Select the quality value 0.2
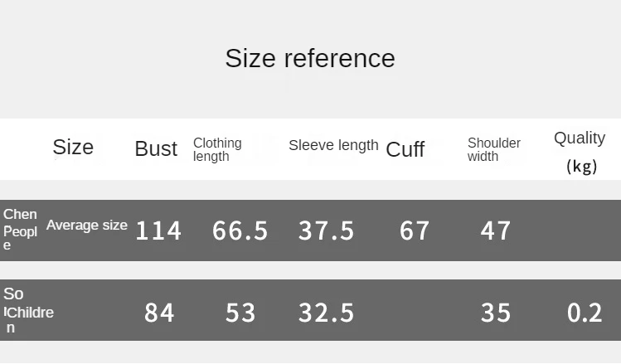Image resolution: width=621 pixels, height=364 pixels. [x=585, y=313]
